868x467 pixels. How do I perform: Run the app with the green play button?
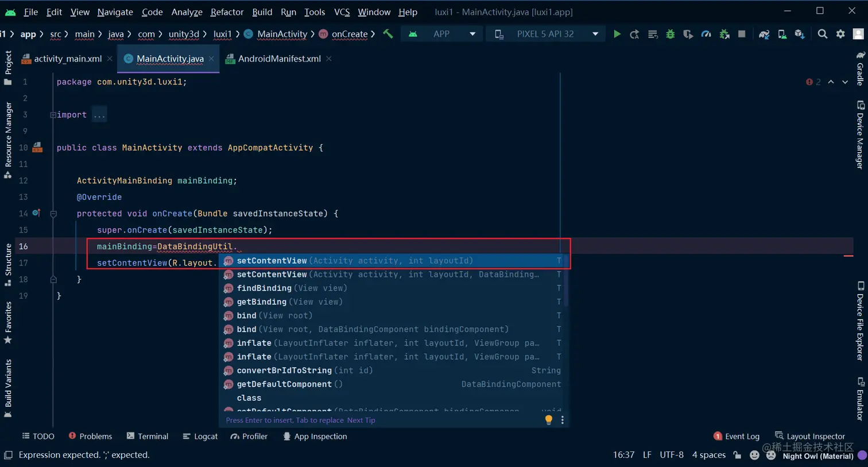[617, 34]
